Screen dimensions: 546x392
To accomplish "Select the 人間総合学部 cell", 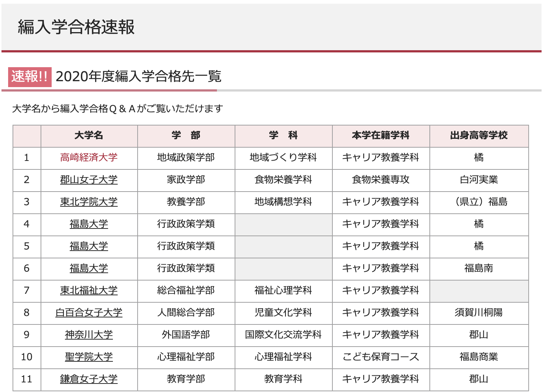I will [x=186, y=313].
